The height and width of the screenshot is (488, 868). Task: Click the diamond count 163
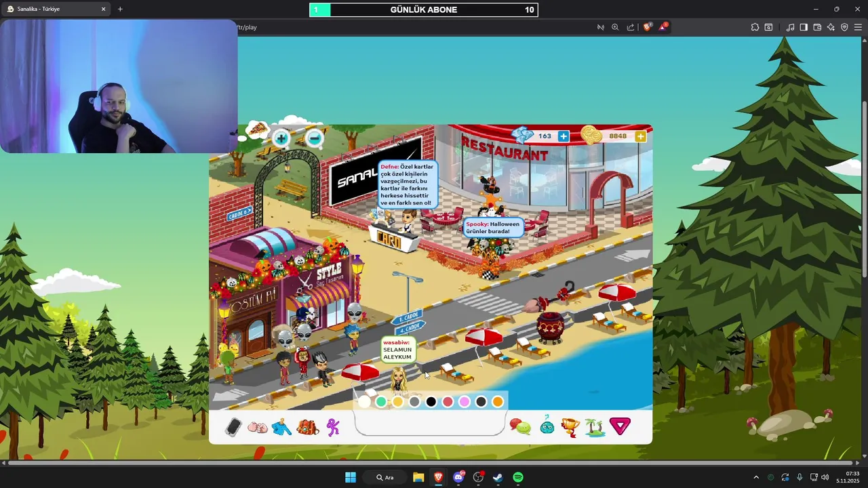[545, 136]
